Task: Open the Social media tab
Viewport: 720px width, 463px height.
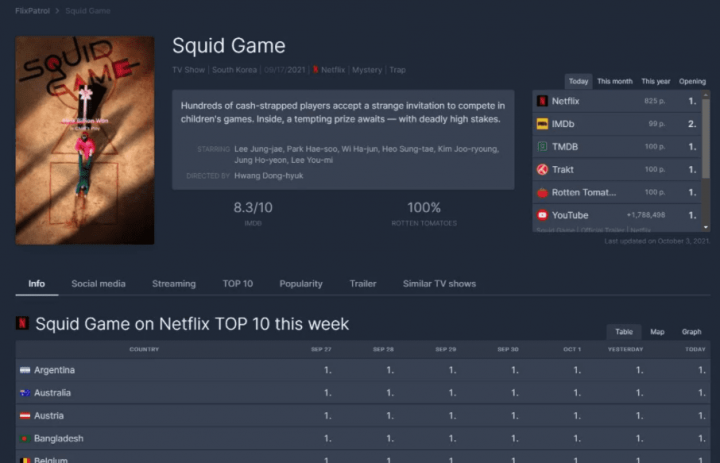Action: tap(98, 284)
